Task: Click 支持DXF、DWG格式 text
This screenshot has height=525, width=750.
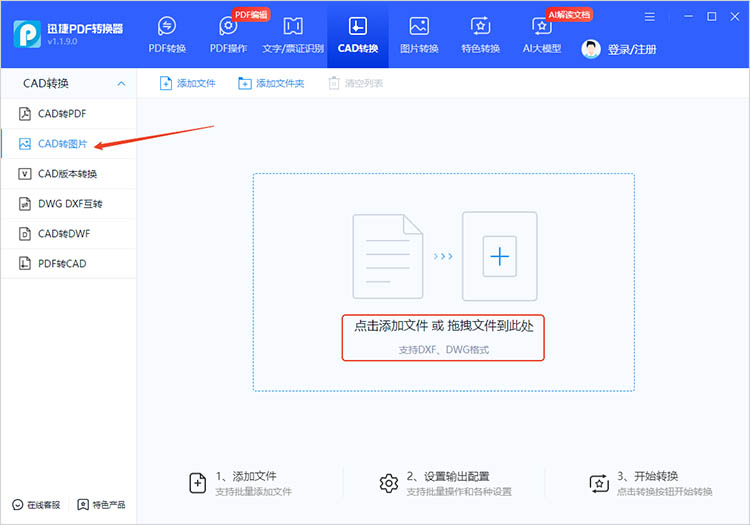Action: pyautogui.click(x=443, y=350)
